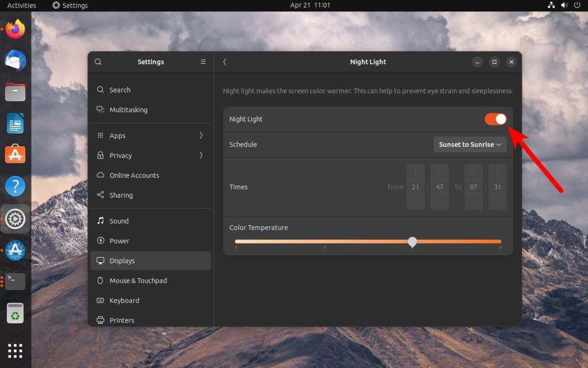Open the Power settings panel
This screenshot has width=588, height=368.
151,241
